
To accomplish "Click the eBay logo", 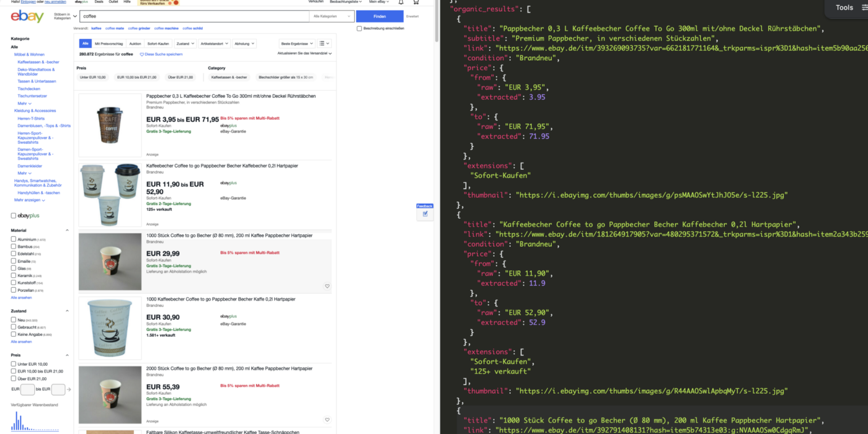I will pyautogui.click(x=27, y=17).
